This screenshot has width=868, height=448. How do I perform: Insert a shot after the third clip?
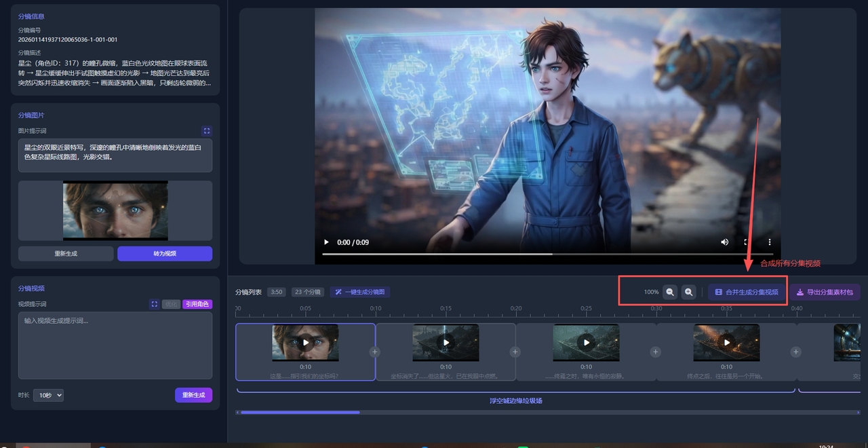coord(655,352)
